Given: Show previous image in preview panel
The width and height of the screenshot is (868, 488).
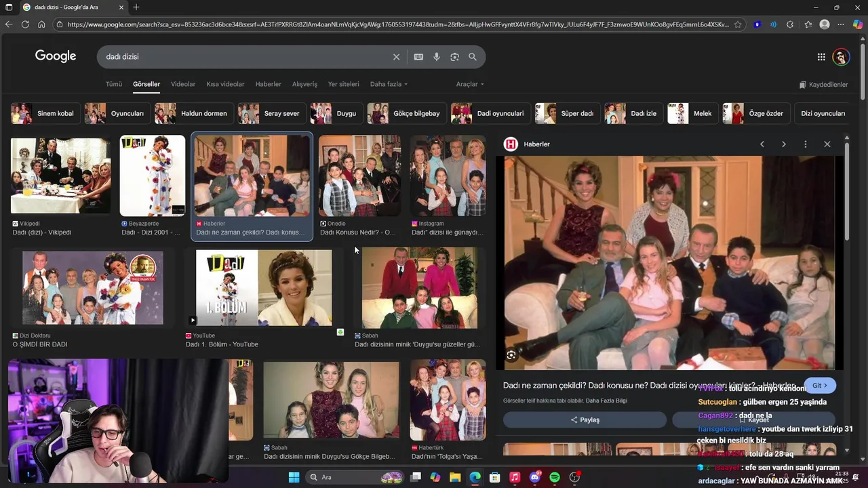Looking at the screenshot, I should point(762,144).
